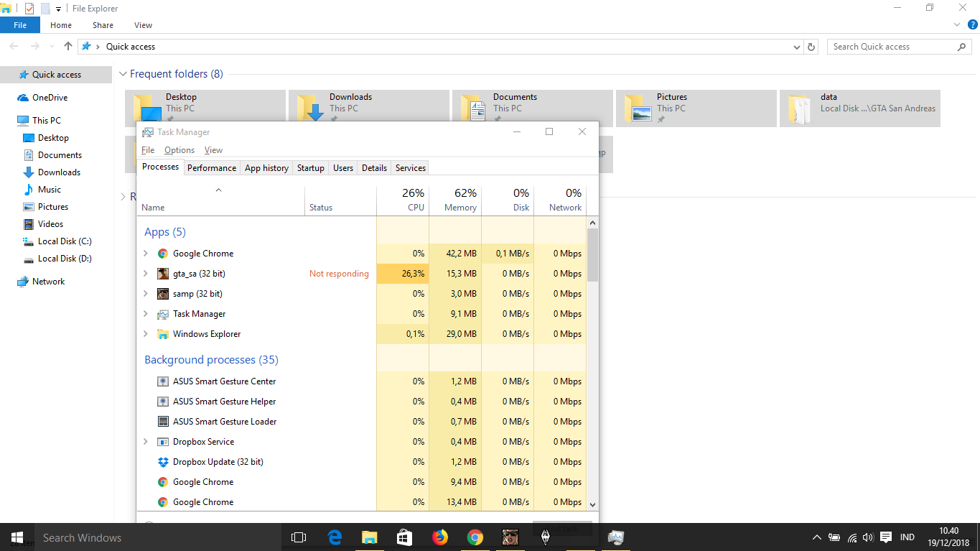Click the Back arrow in File Explorer
Screen dimensions: 980x551
pos(14,46)
